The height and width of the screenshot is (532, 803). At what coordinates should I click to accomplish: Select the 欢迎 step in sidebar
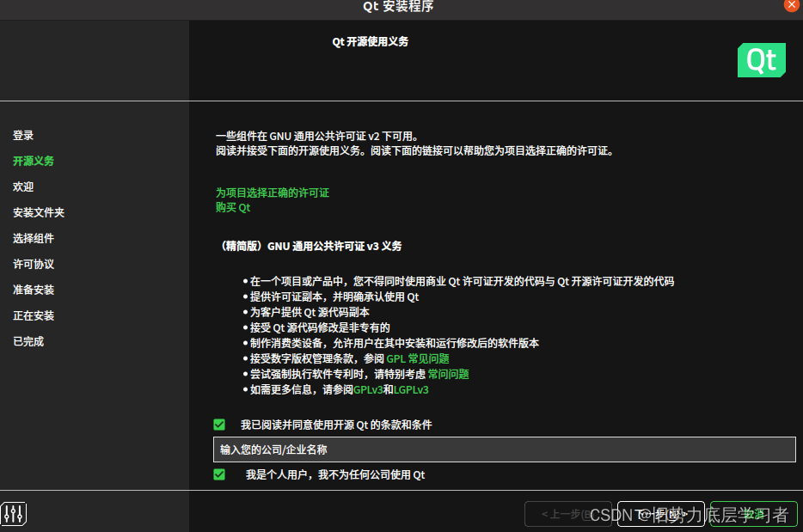tap(23, 187)
